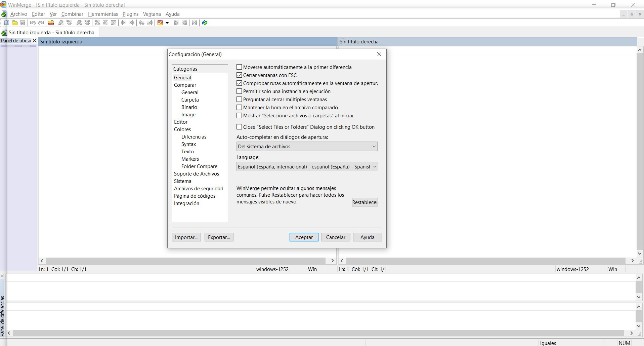Click the Copy all to left toolbar icon

(184, 23)
